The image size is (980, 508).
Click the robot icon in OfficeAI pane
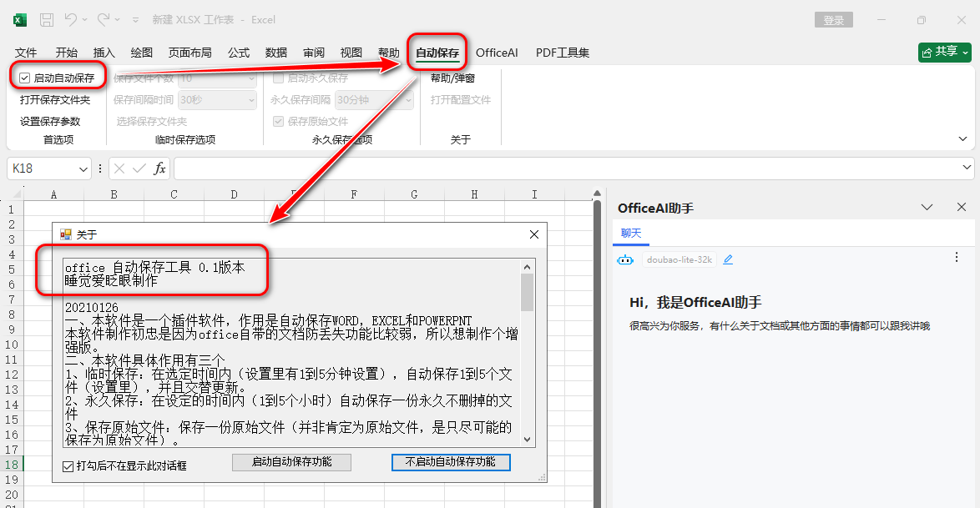tap(625, 260)
